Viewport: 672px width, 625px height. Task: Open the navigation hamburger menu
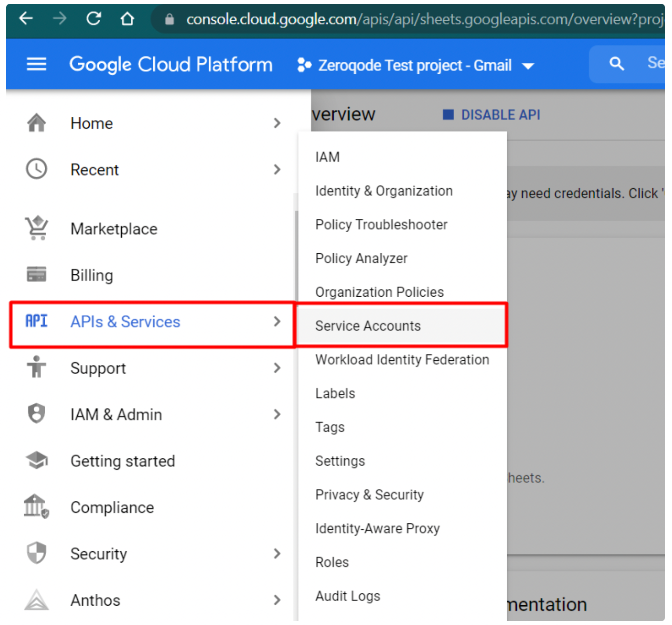(x=36, y=64)
